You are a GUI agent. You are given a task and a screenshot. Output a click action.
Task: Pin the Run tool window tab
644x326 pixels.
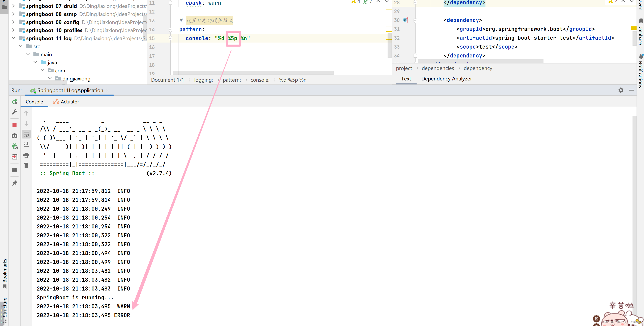coord(14,183)
